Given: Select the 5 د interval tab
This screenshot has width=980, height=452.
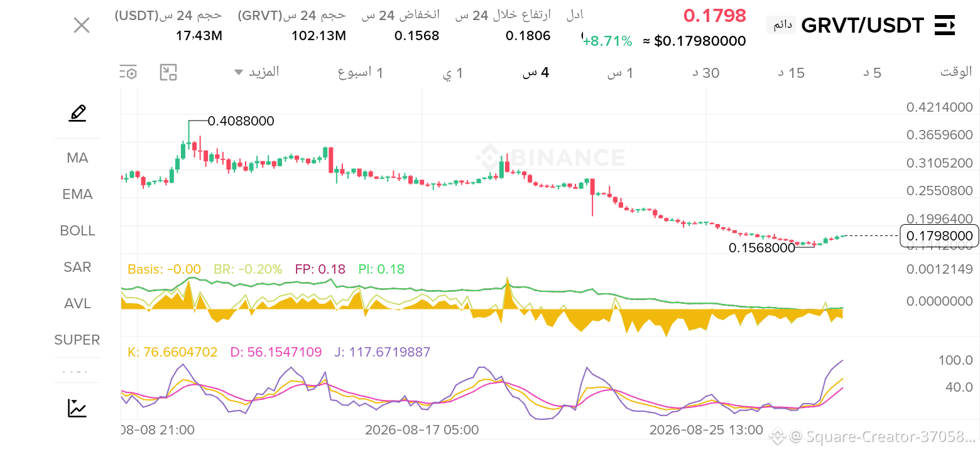Looking at the screenshot, I should click(x=872, y=73).
